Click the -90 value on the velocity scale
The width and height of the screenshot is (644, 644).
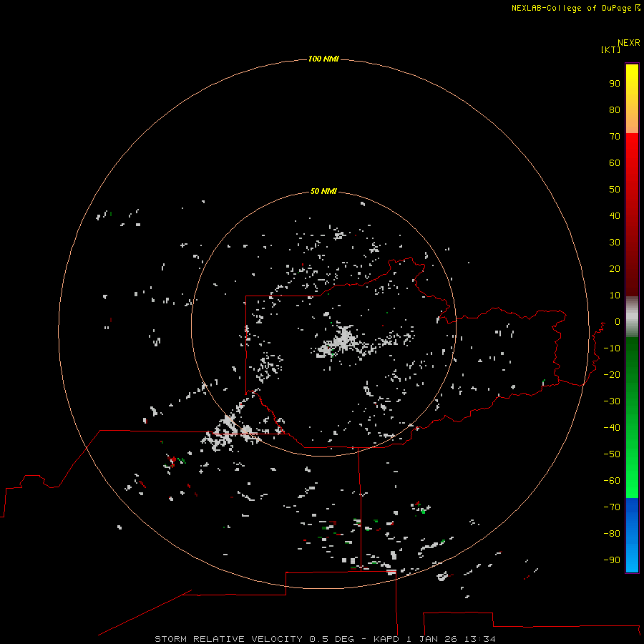pyautogui.click(x=612, y=560)
